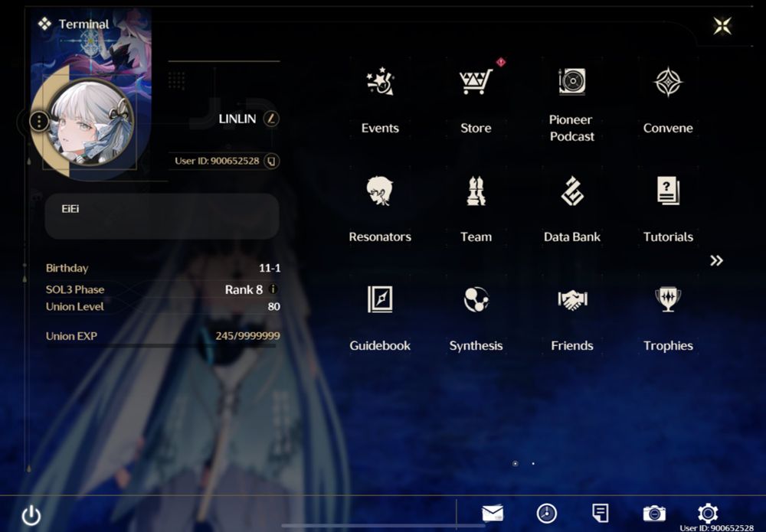Image resolution: width=766 pixels, height=532 pixels.
Task: Show SOL3 Phase Rank 8 info icon
Action: (x=273, y=289)
